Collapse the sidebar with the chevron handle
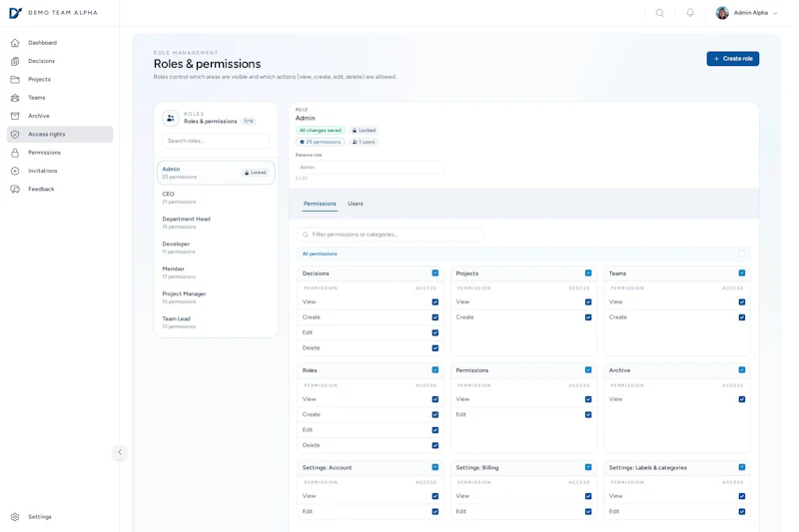The height and width of the screenshot is (532, 799). point(120,452)
